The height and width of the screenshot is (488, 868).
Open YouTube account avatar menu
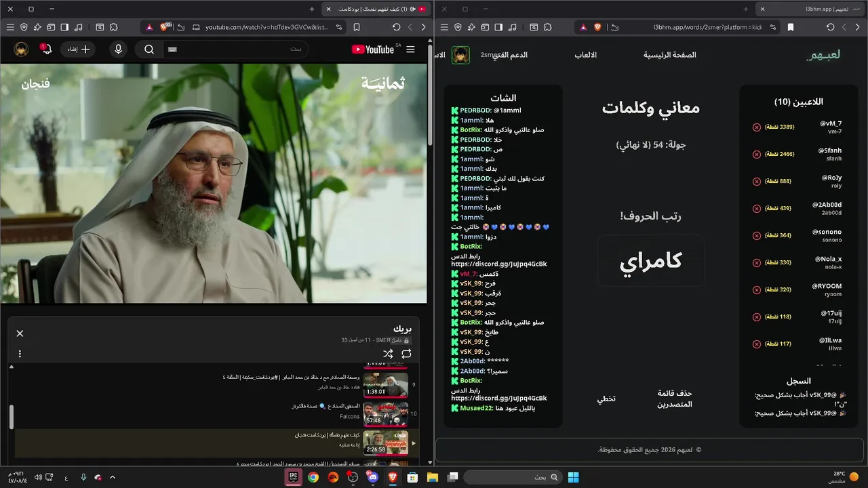click(x=21, y=49)
